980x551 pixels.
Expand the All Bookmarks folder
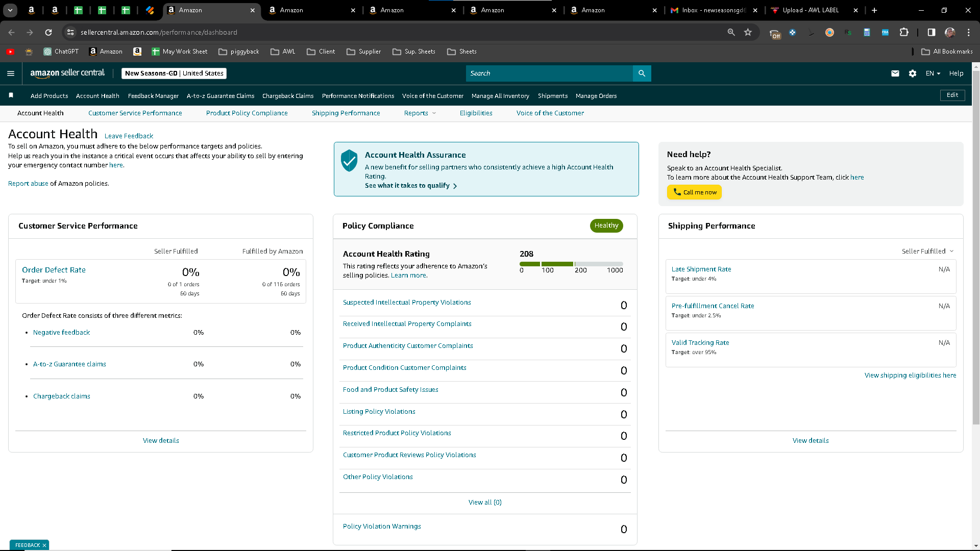(947, 52)
